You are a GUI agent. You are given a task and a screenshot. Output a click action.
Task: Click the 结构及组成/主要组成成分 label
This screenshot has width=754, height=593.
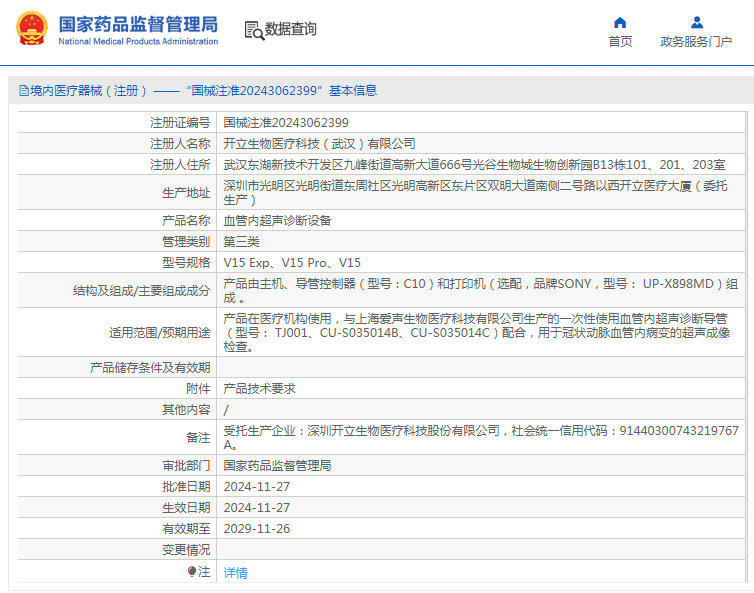[x=142, y=290]
